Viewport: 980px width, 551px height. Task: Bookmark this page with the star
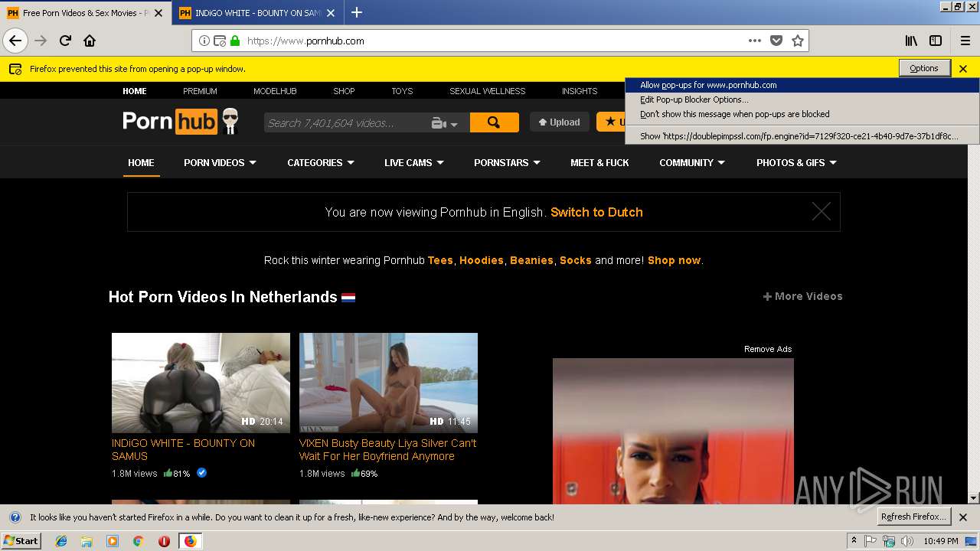798,41
